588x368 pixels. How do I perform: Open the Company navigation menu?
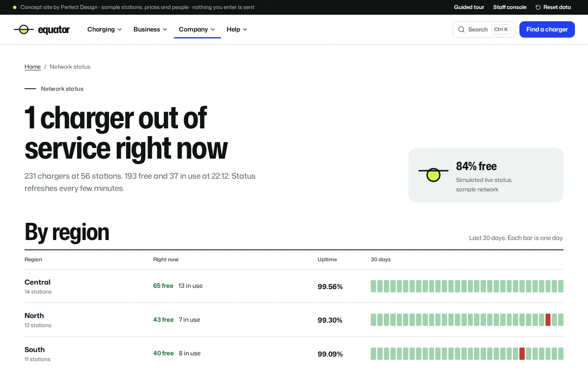coord(197,29)
